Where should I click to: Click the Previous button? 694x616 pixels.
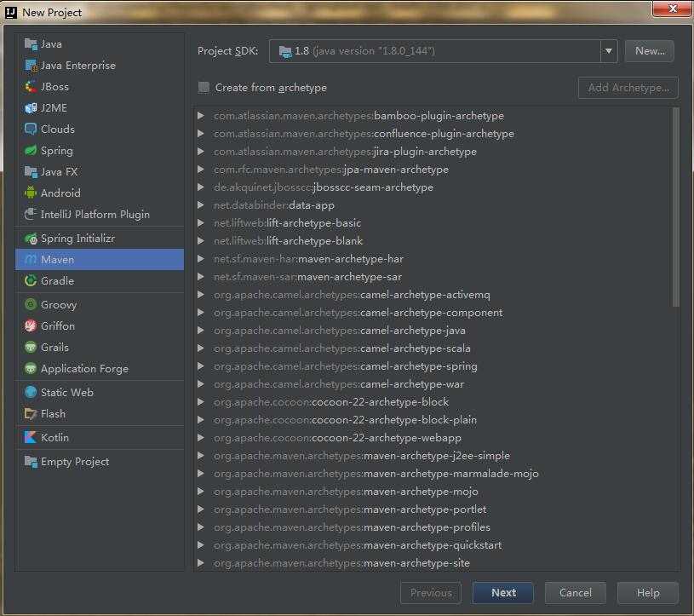tap(431, 593)
